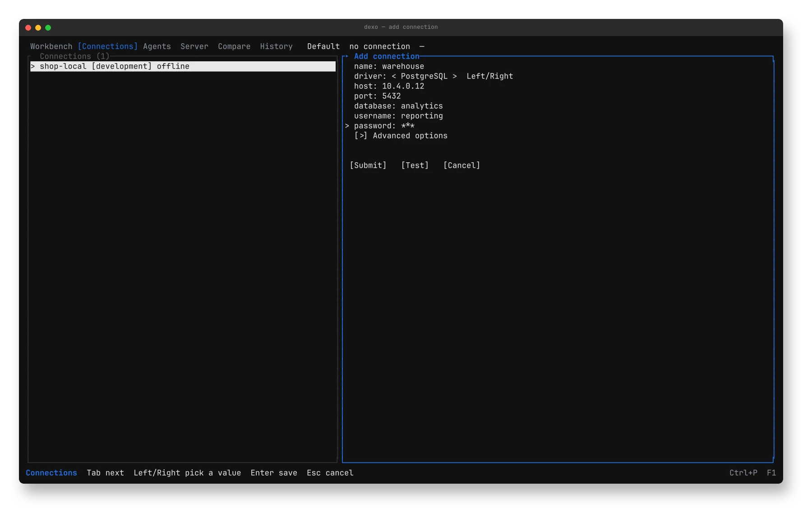Viewport: 812px width, 522px height.
Task: Go to the Server tab
Action: 194,46
